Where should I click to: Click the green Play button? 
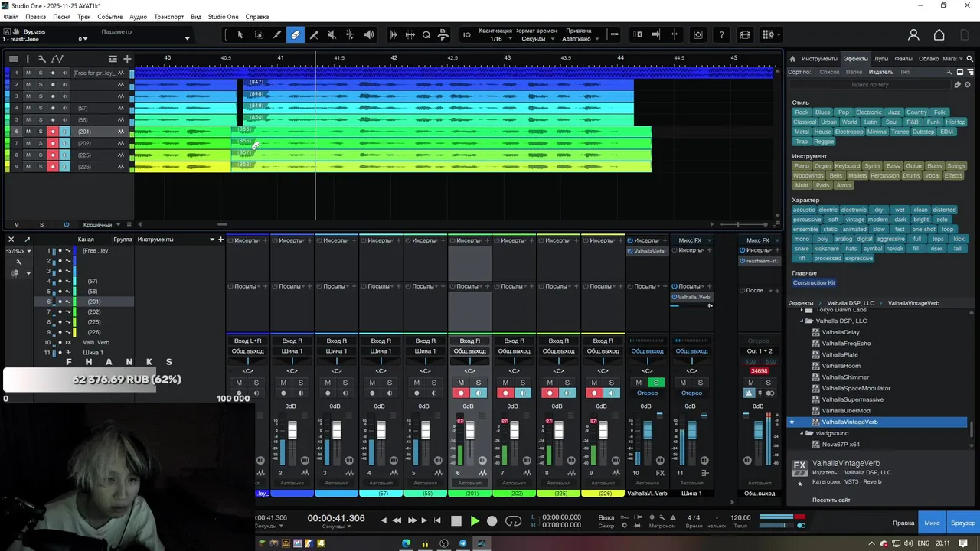tap(474, 520)
